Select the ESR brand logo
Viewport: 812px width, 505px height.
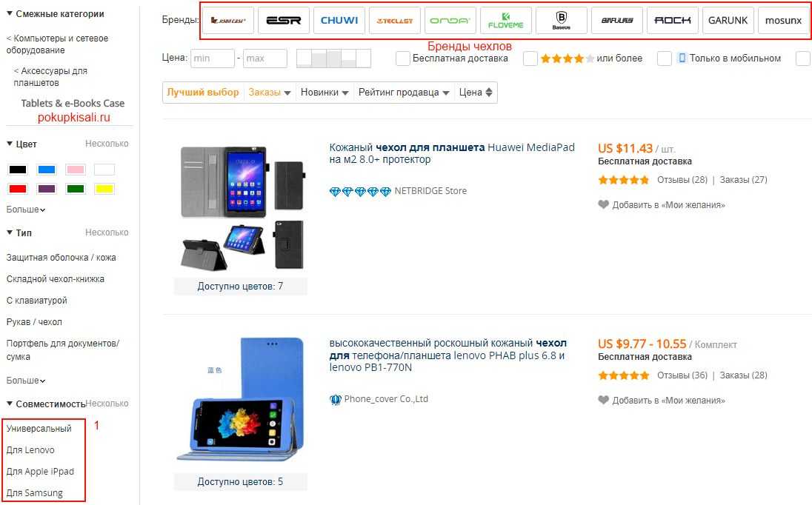283,21
